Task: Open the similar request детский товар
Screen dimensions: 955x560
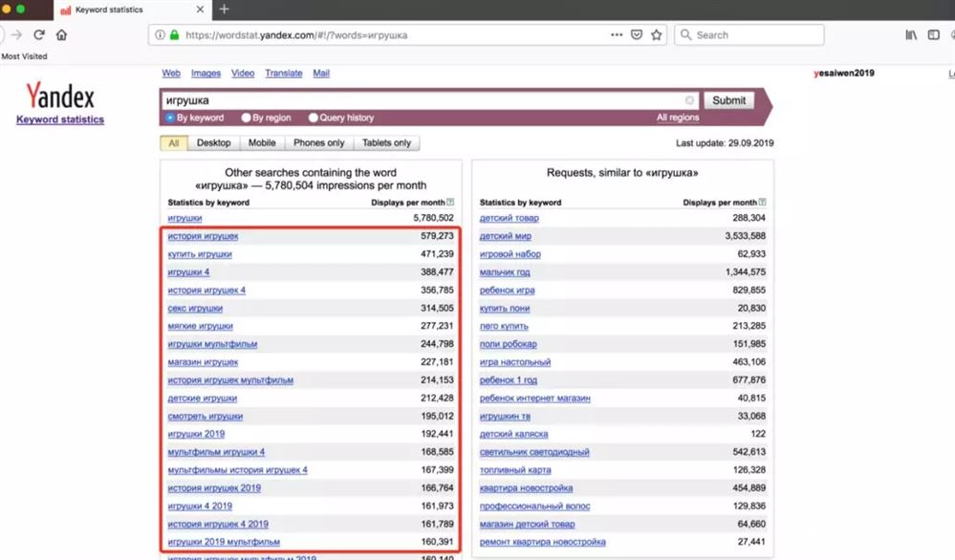Action: pyautogui.click(x=510, y=218)
